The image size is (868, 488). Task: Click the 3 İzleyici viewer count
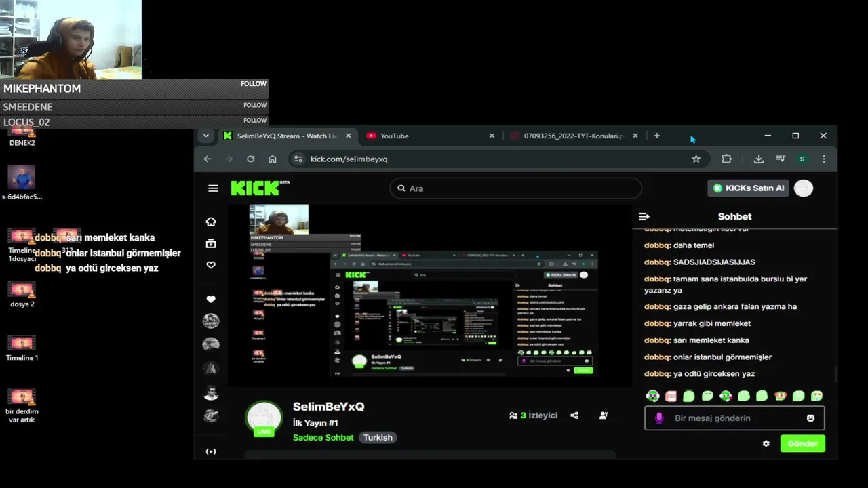[x=533, y=415]
